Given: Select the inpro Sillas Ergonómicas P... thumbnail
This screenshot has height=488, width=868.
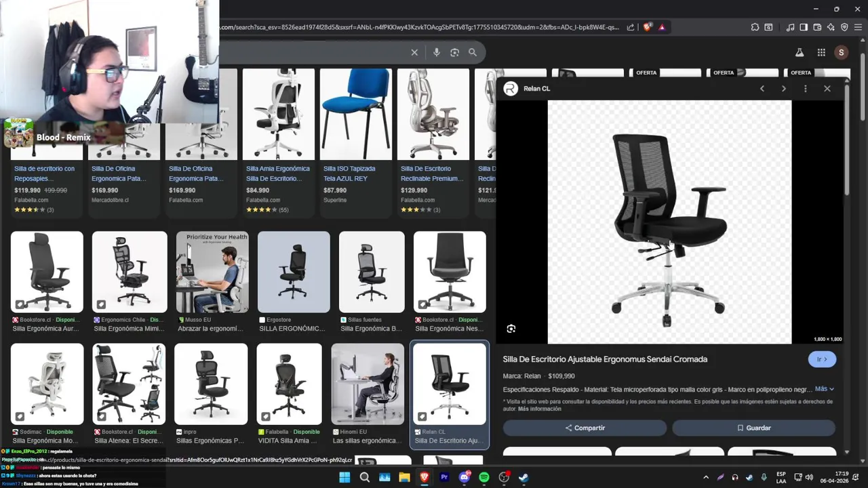Looking at the screenshot, I should pos(211,384).
